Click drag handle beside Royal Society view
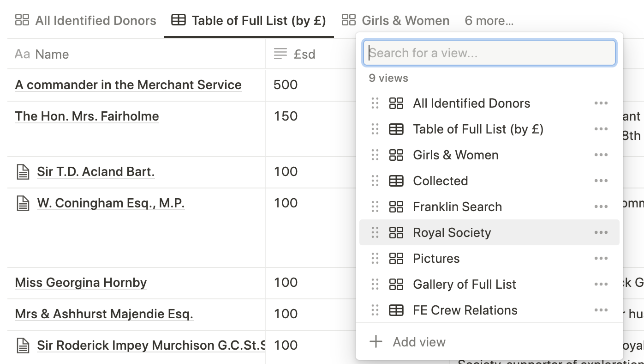This screenshot has width=644, height=364. coord(375,232)
